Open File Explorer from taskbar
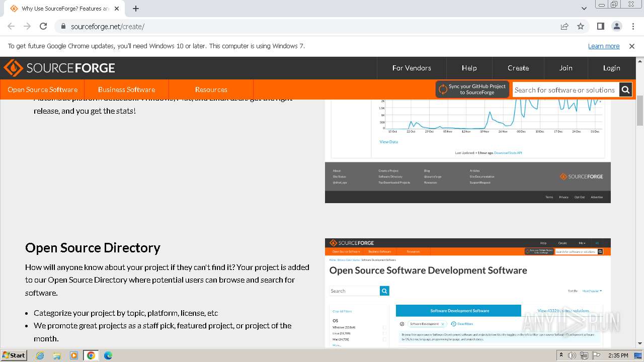The width and height of the screenshot is (644, 362). coord(57,355)
